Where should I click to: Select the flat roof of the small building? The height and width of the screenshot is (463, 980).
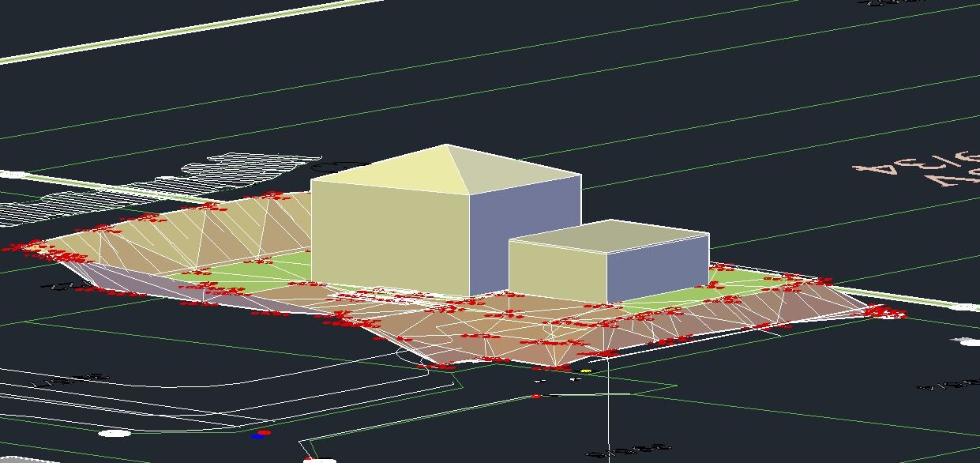click(608, 235)
